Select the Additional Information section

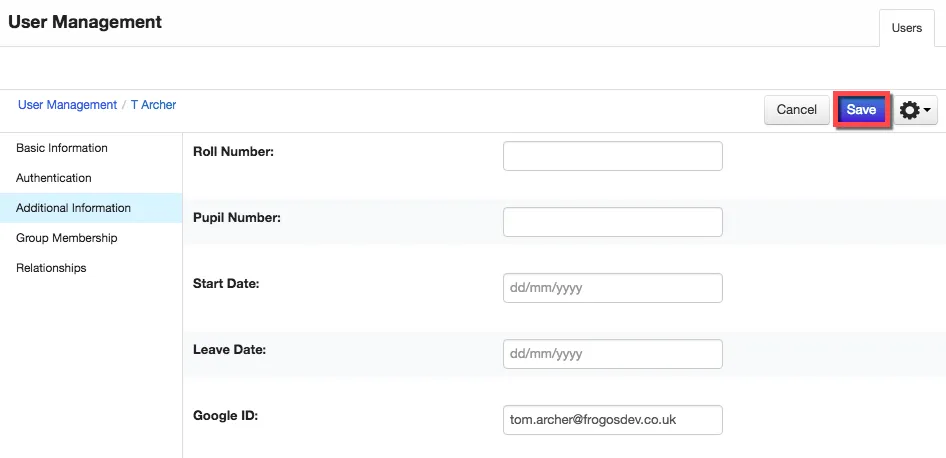pyautogui.click(x=73, y=208)
